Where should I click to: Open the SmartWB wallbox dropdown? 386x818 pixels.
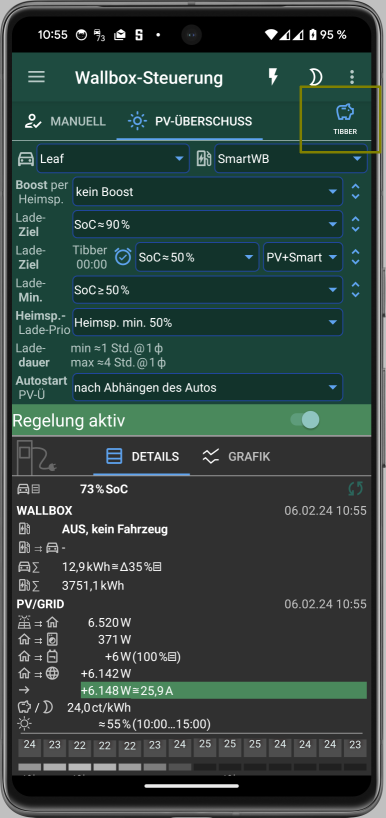click(291, 159)
